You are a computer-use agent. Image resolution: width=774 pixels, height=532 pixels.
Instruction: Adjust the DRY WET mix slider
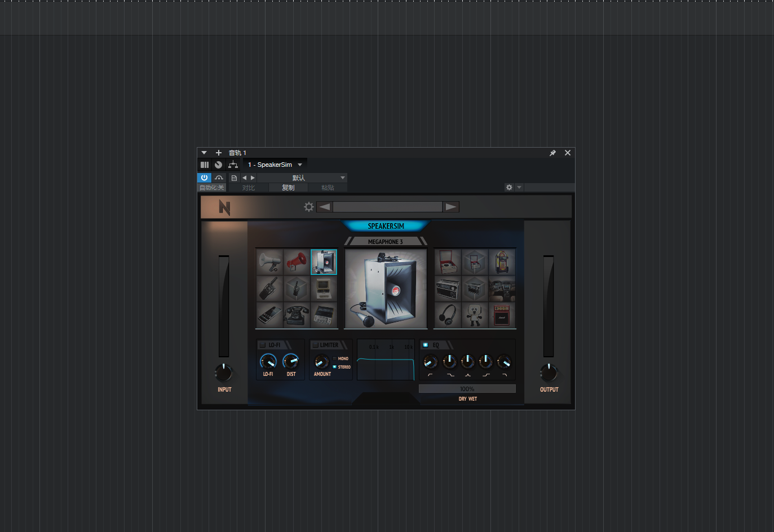click(467, 388)
